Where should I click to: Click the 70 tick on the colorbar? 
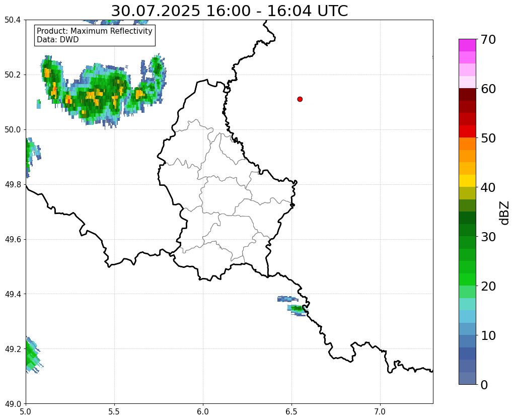point(488,39)
